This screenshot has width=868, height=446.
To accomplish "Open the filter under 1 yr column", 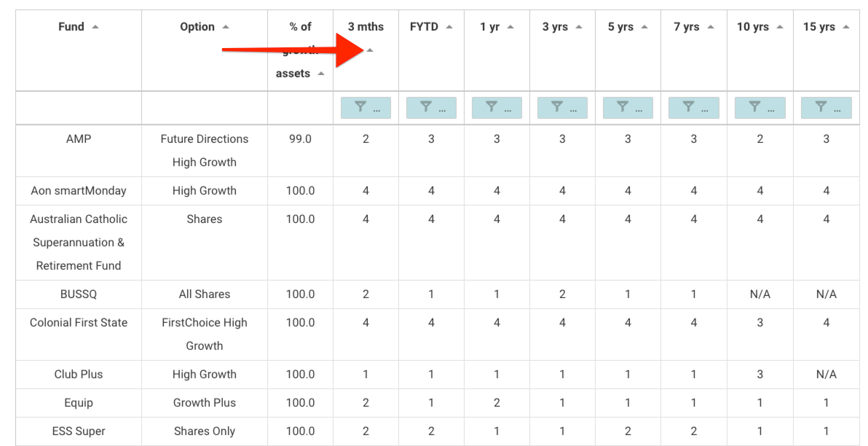I will pos(497,107).
